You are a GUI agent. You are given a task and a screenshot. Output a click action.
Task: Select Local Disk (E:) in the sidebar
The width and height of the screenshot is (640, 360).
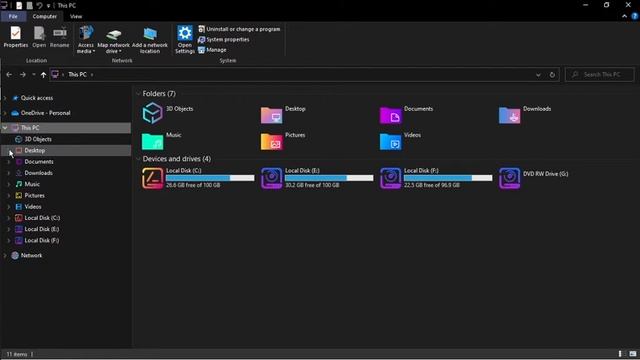coord(42,229)
